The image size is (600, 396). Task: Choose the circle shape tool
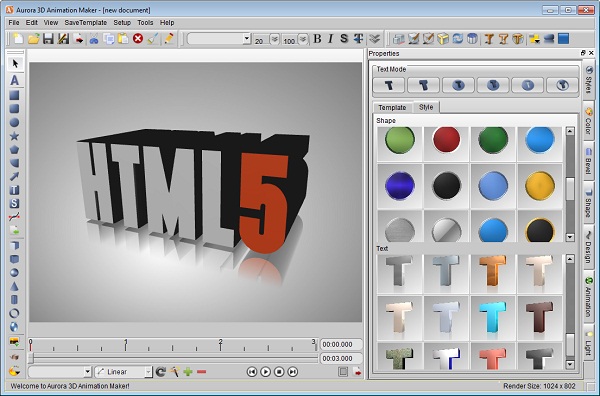[14, 122]
